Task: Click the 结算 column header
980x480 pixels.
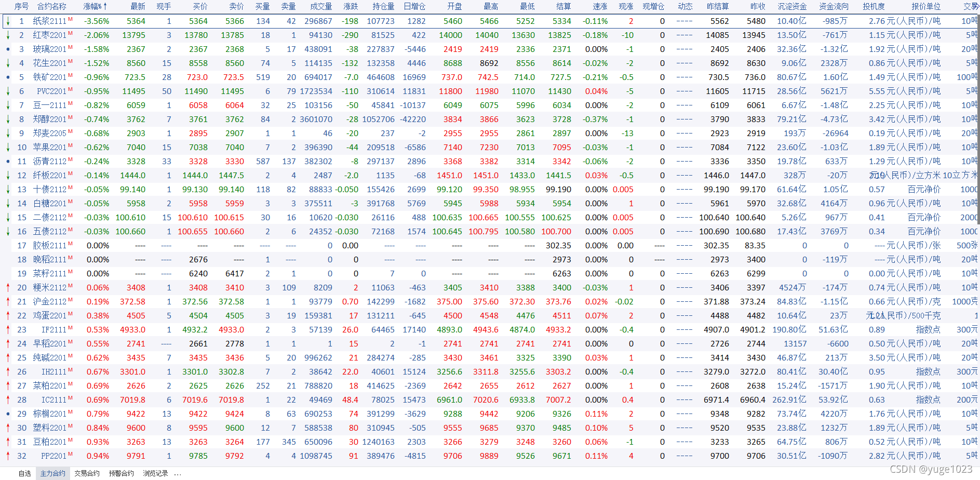Action: point(563,6)
